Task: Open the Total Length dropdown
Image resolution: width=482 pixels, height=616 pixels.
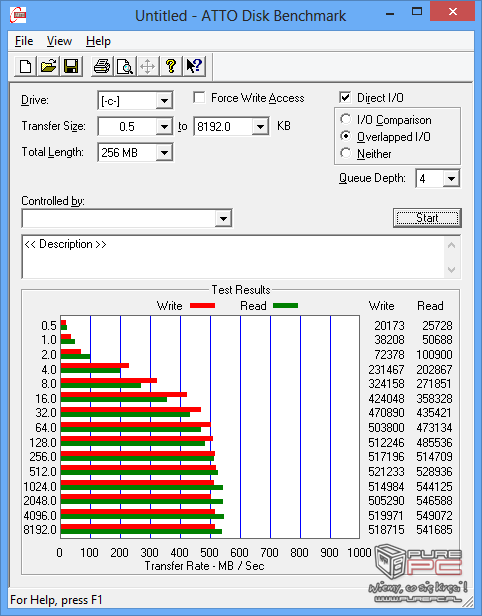Action: tap(164, 152)
